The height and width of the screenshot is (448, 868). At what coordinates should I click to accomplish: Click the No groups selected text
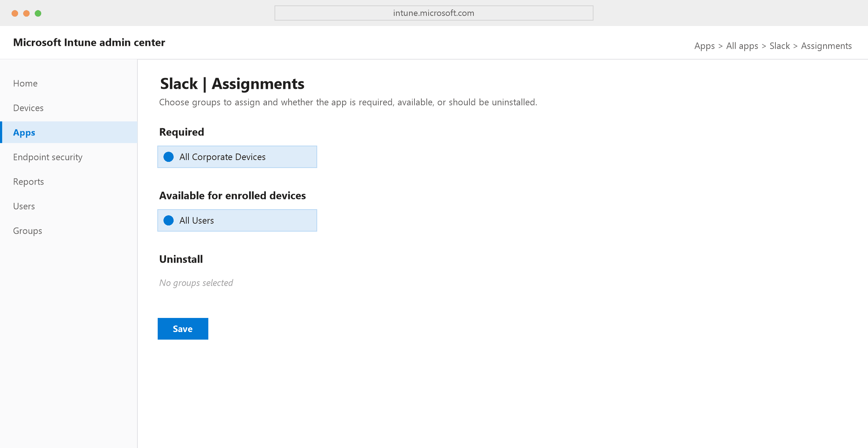point(196,283)
